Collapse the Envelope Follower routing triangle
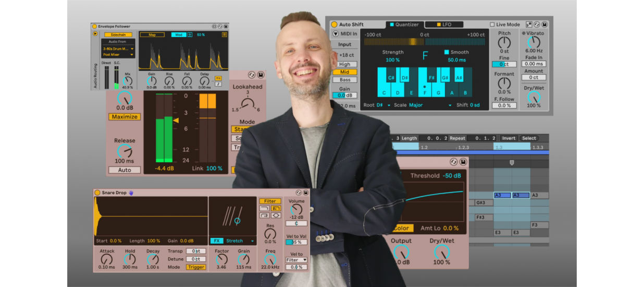 click(95, 33)
